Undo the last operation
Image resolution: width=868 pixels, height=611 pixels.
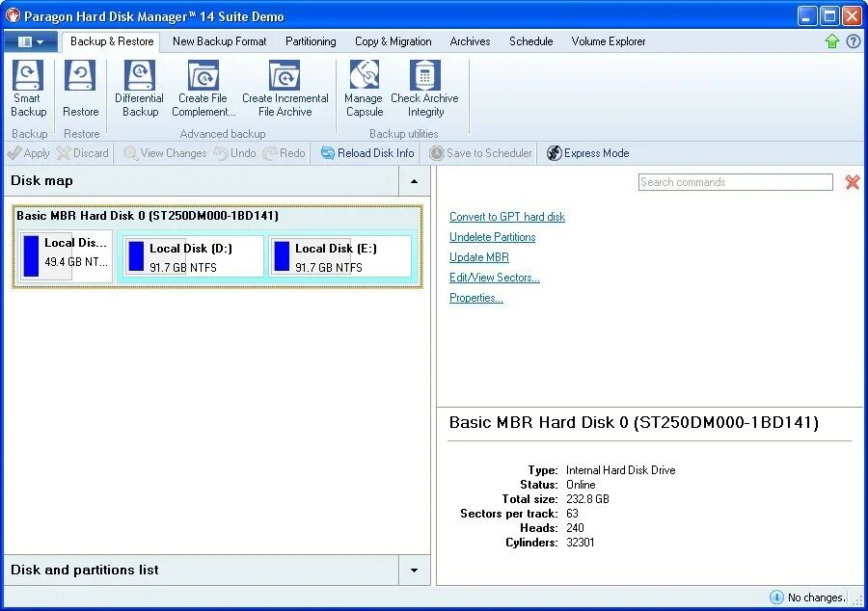pos(235,153)
